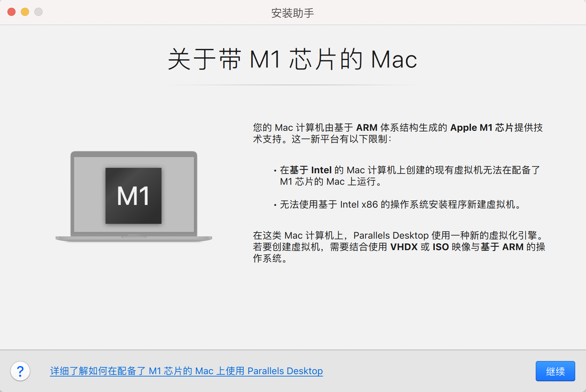Click the MacBook base below the M1 image
586x392 pixels.
[134, 238]
